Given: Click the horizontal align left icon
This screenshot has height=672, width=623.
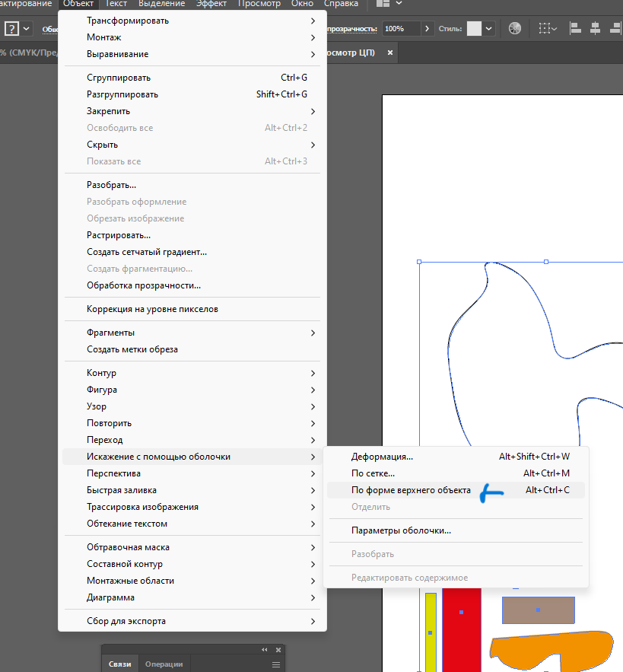Looking at the screenshot, I should pos(576,29).
